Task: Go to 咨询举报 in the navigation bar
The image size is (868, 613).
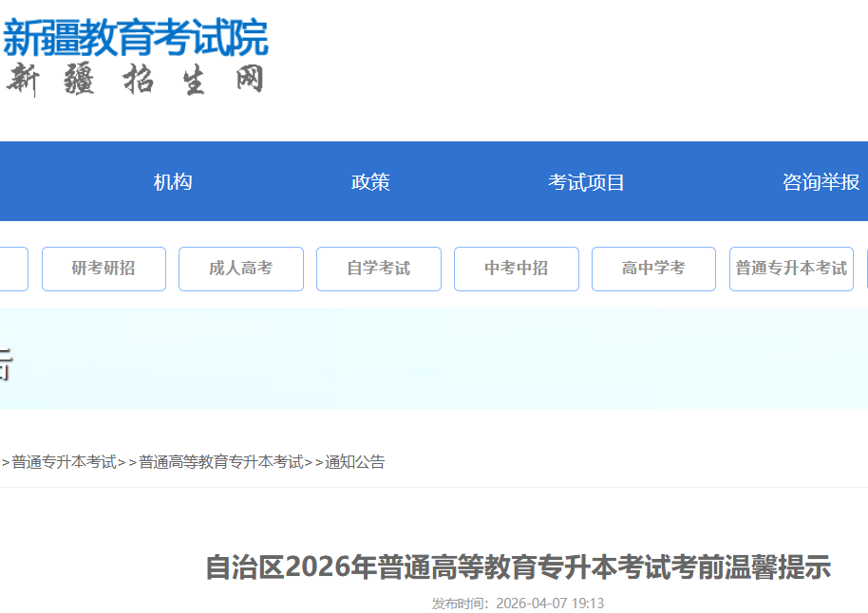Action: click(821, 182)
